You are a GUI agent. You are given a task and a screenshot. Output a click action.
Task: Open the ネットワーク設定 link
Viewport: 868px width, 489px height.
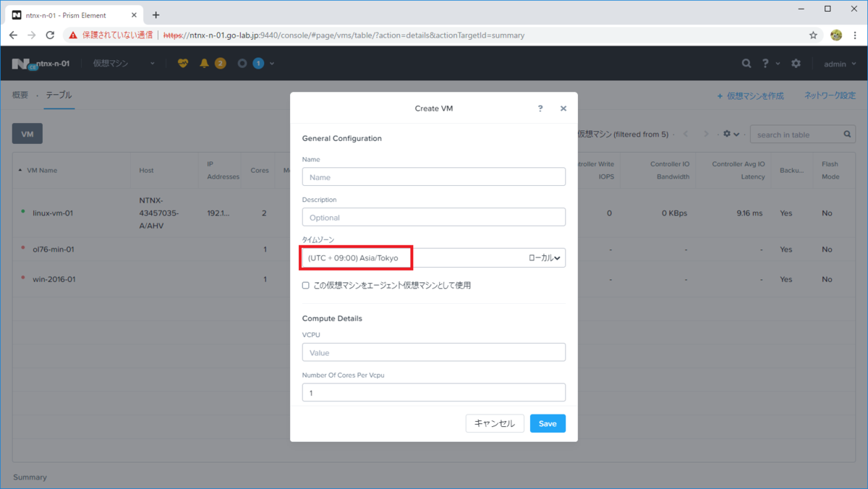(x=830, y=95)
